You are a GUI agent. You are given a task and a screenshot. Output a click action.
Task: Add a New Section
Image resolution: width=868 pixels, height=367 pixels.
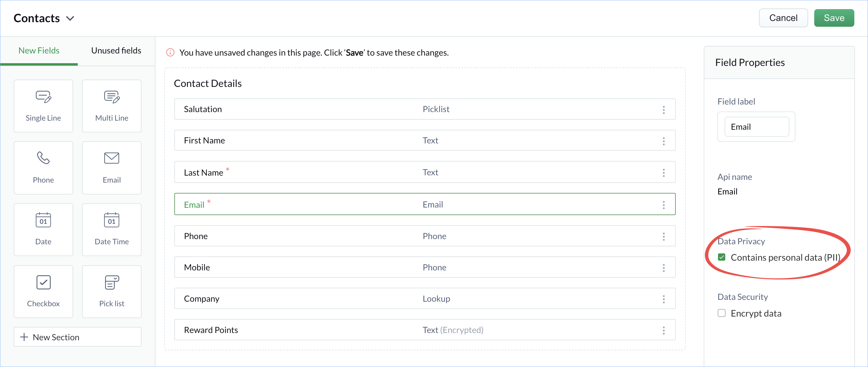coord(77,337)
